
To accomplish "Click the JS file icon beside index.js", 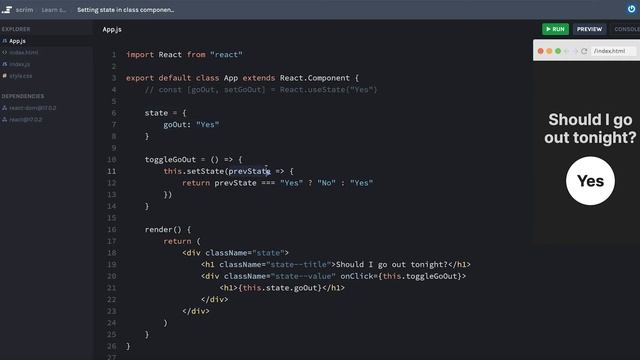I will [5, 64].
